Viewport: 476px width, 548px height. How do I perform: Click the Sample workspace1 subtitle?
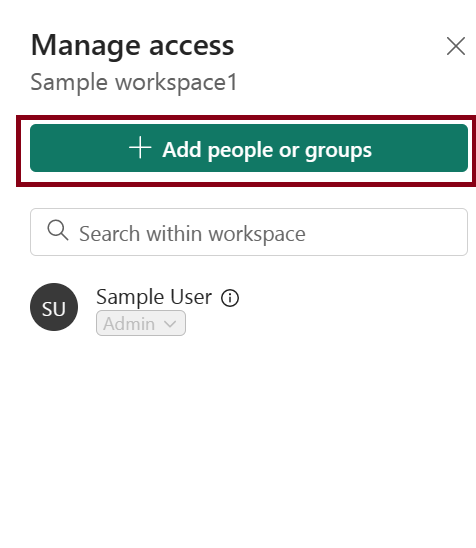[134, 82]
